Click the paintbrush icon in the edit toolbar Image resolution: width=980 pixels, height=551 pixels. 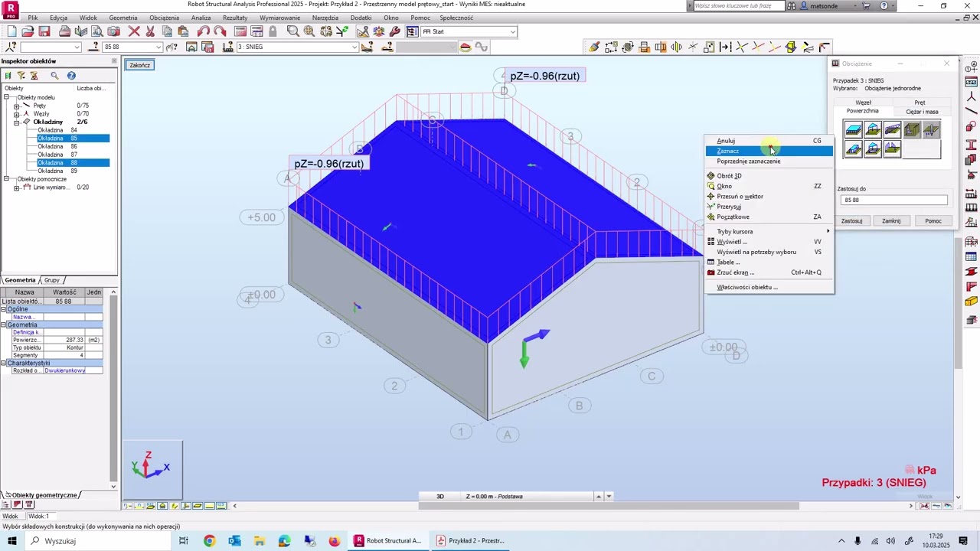pyautogui.click(x=594, y=47)
